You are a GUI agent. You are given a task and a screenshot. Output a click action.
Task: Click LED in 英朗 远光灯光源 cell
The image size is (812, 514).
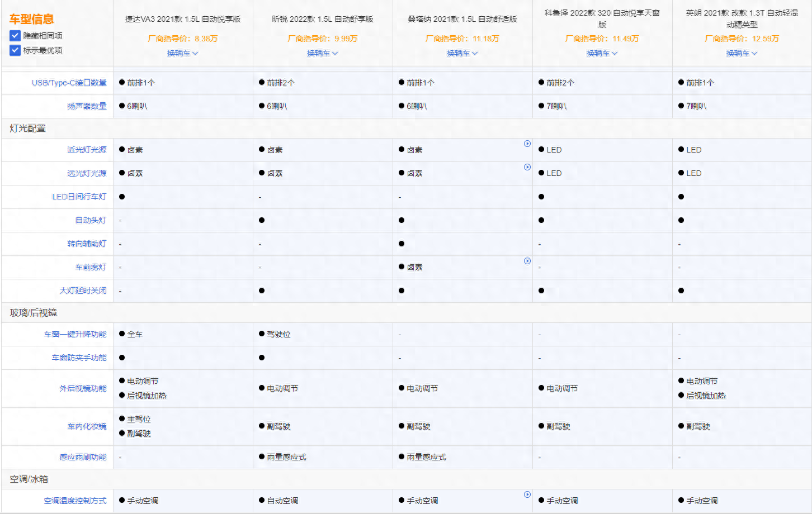coord(694,173)
